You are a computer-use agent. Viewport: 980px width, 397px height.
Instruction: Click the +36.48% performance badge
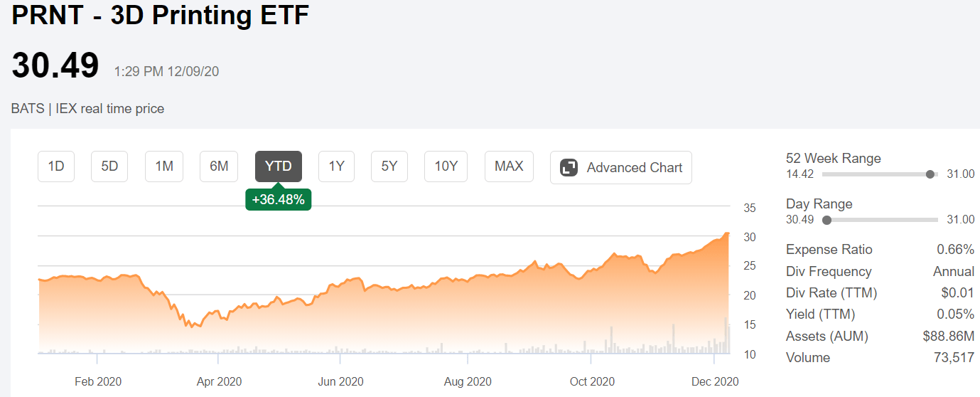tap(279, 199)
